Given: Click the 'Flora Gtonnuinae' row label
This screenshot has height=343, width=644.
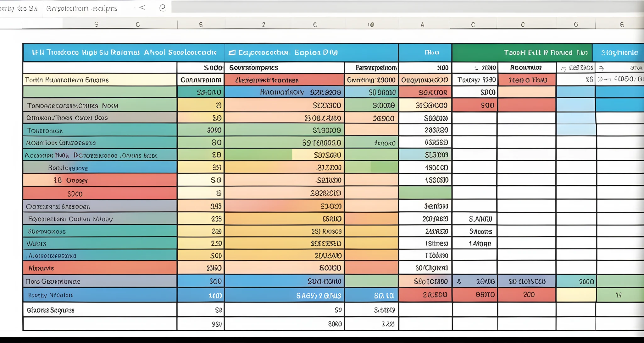Looking at the screenshot, I should [100, 281].
